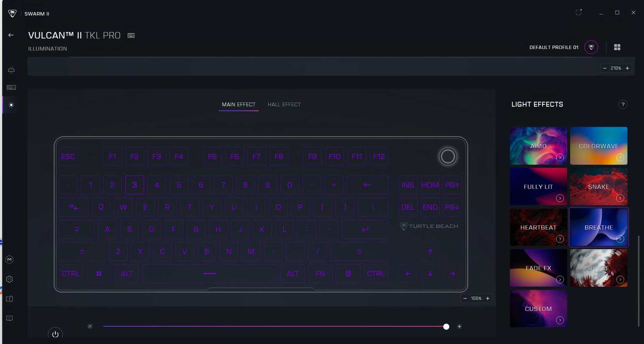
Task: Select the ESC key on keyboard
Action: click(68, 157)
